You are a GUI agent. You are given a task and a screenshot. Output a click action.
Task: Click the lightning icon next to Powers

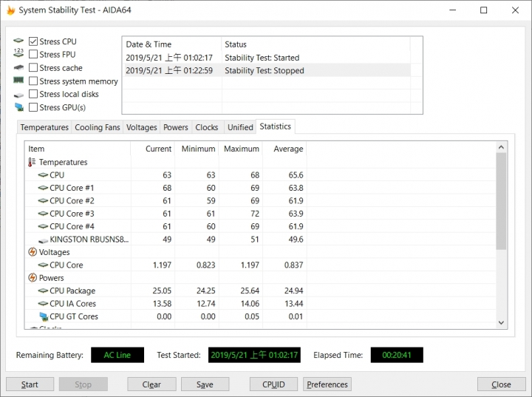click(33, 278)
